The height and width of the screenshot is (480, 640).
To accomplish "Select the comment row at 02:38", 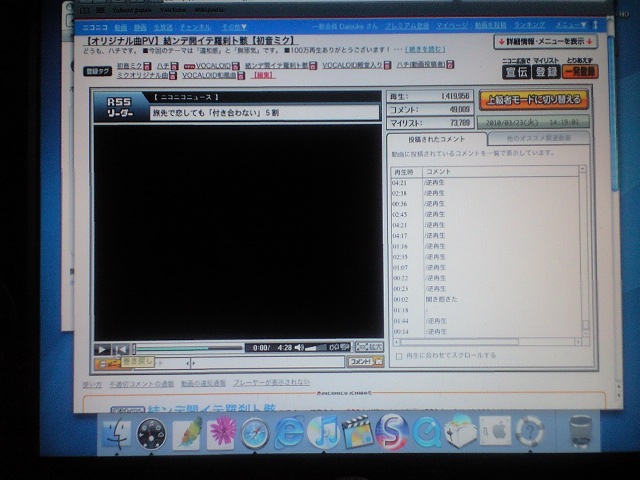I will click(485, 193).
